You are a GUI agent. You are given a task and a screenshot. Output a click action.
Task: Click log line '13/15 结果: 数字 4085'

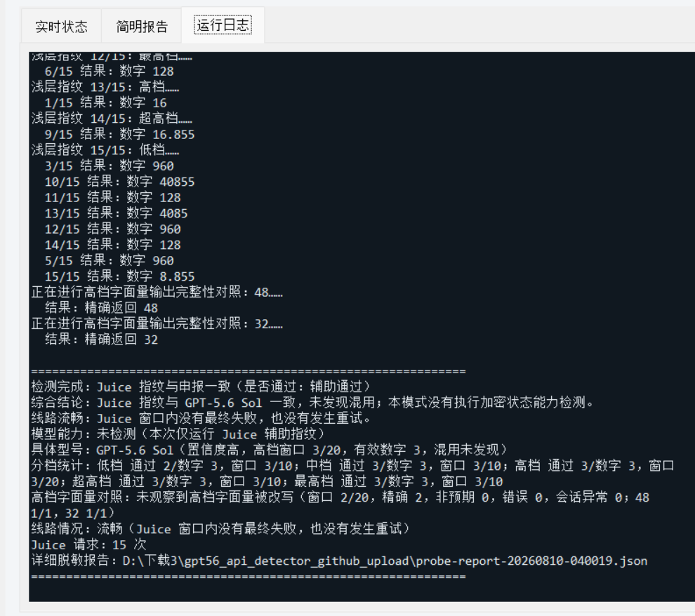click(116, 213)
